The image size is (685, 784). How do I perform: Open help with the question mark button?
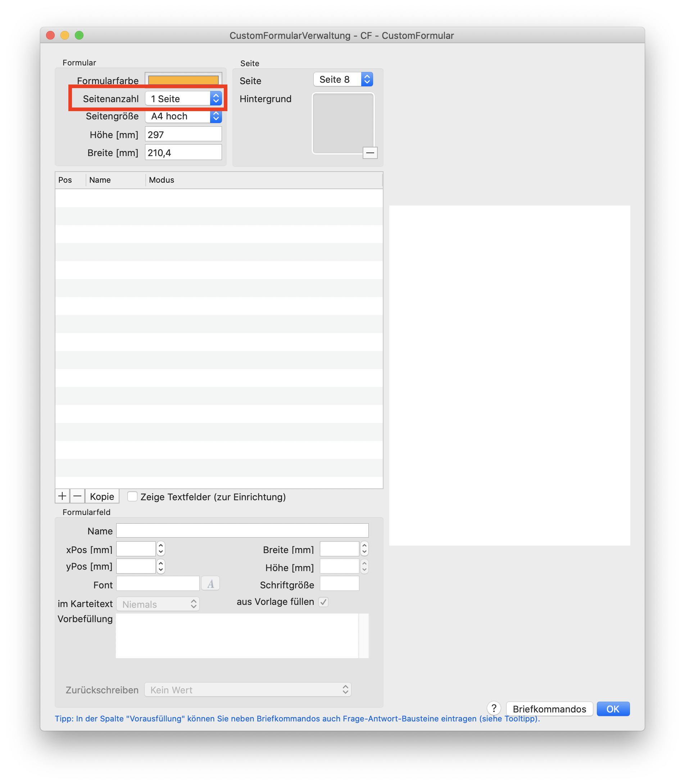[x=494, y=708]
